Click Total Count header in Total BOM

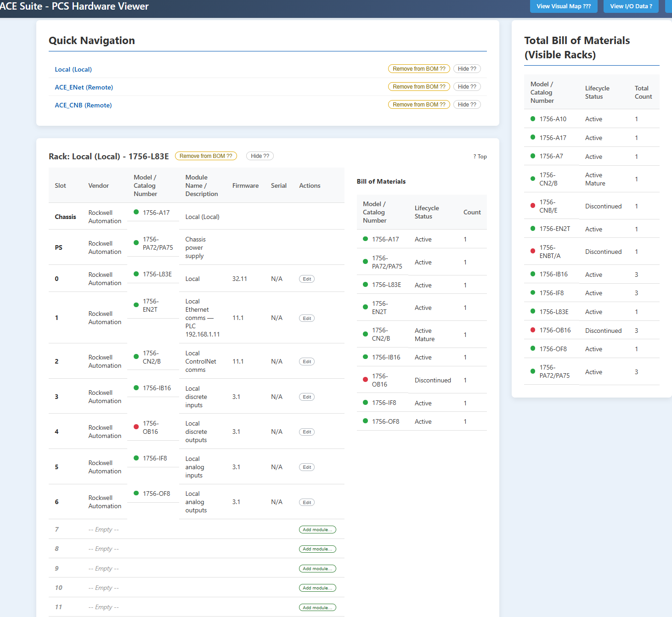[643, 92]
